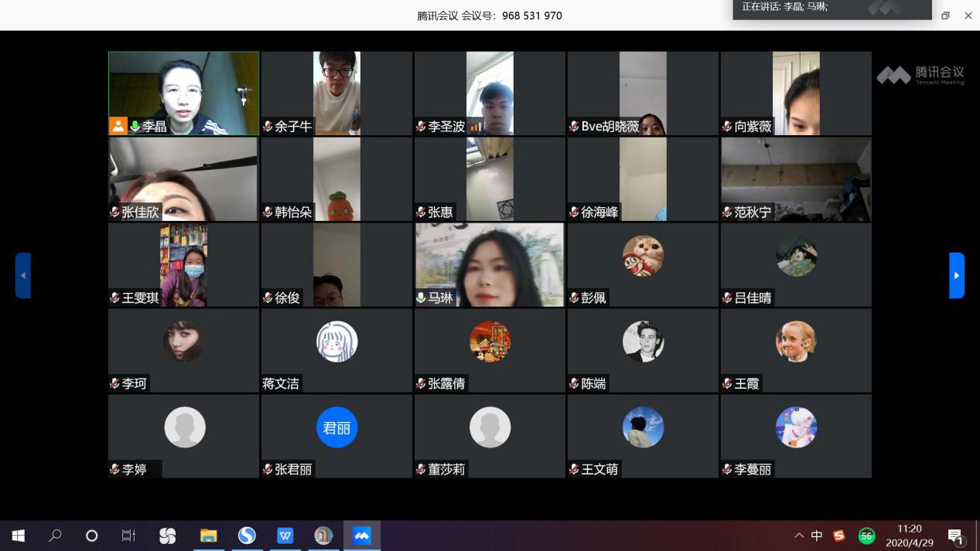
Task: Open Windows Task View
Action: pos(128,535)
